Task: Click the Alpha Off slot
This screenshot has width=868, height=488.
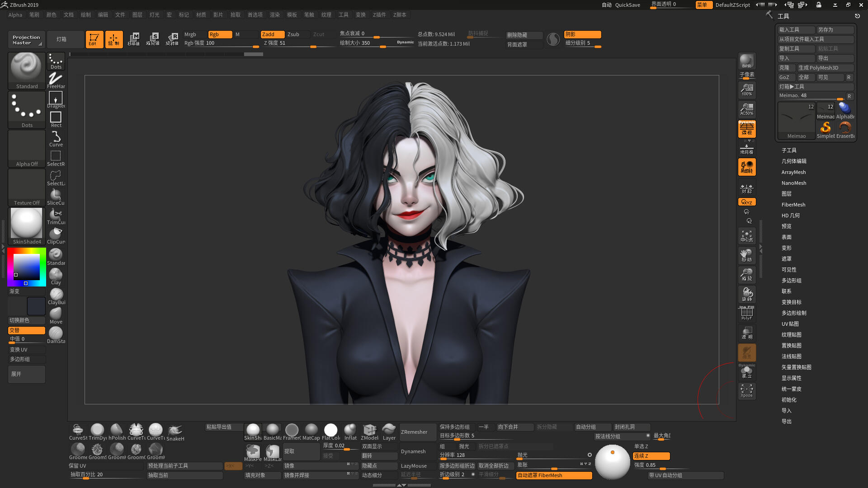Action: [x=27, y=148]
